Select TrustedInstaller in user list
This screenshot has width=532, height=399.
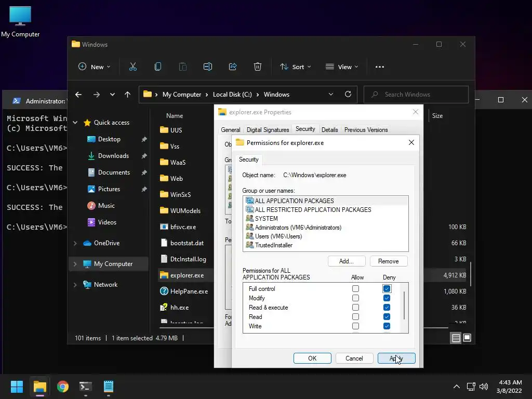point(273,245)
